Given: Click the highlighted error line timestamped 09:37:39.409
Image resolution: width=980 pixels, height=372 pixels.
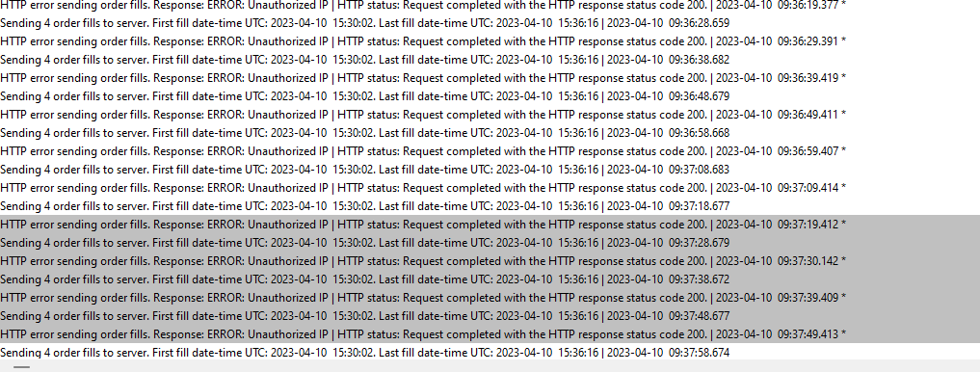Looking at the screenshot, I should 490,298.
